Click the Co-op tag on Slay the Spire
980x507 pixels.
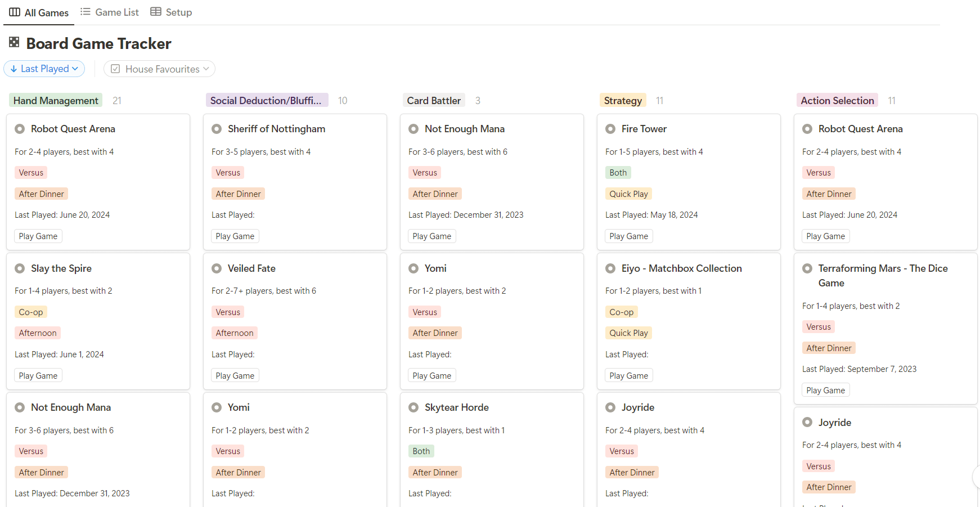tap(31, 312)
